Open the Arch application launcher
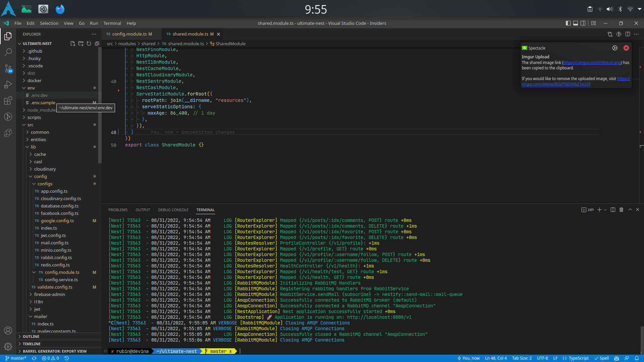The image size is (644, 362). (9, 9)
